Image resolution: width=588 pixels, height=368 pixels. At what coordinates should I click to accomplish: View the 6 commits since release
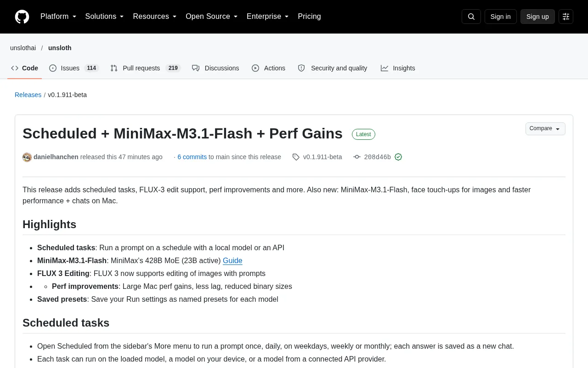pos(192,157)
